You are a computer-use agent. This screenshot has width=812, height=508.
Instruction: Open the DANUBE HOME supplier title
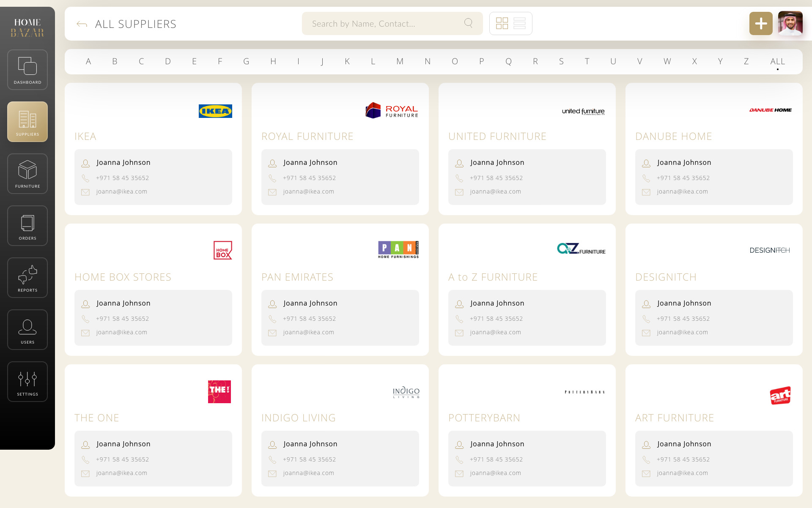click(674, 137)
